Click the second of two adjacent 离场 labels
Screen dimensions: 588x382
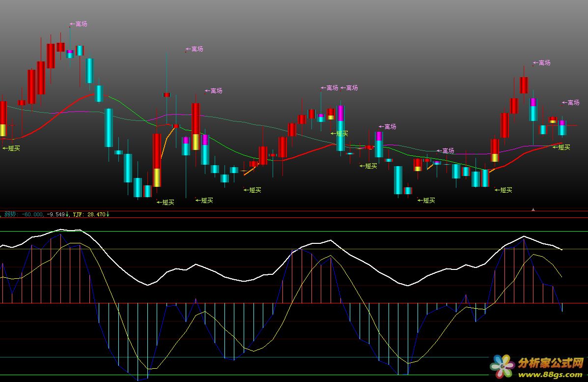tap(349, 88)
